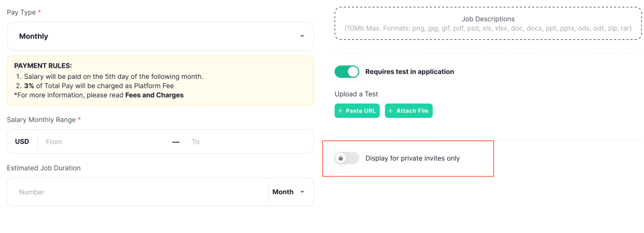Click the Job Descriptions upload area
Screen dimensions: 644x233
pos(488,24)
